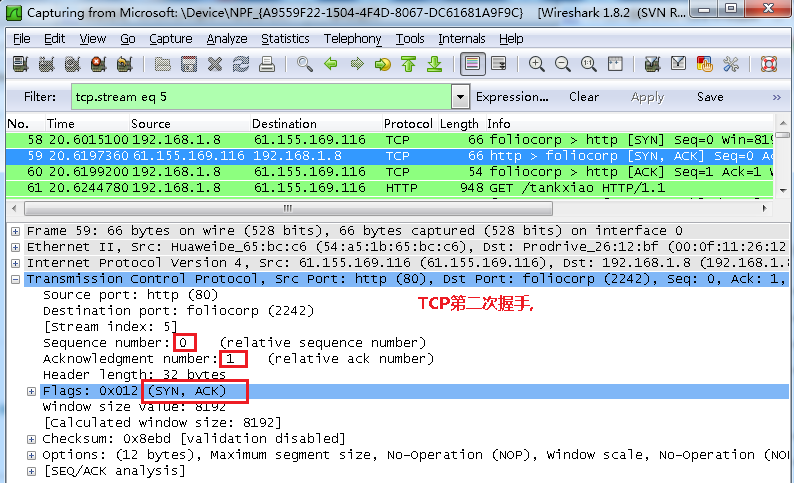The width and height of the screenshot is (794, 483).
Task: Select packet 60 ACK row
Action: 390,172
